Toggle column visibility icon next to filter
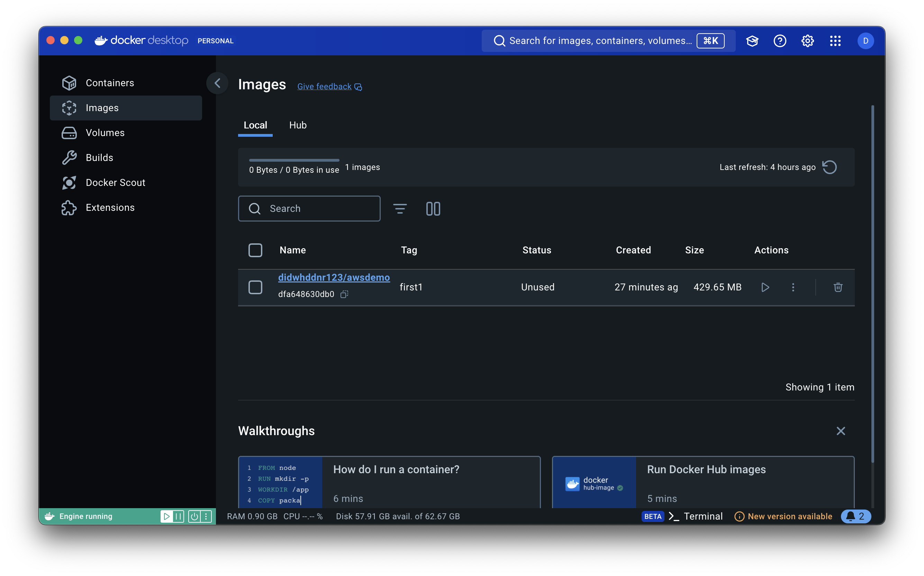 point(433,209)
